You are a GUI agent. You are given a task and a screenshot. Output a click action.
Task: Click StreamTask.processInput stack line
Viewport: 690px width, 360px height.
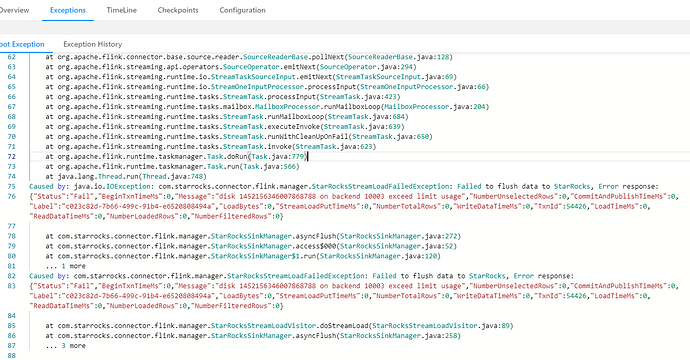click(x=223, y=97)
